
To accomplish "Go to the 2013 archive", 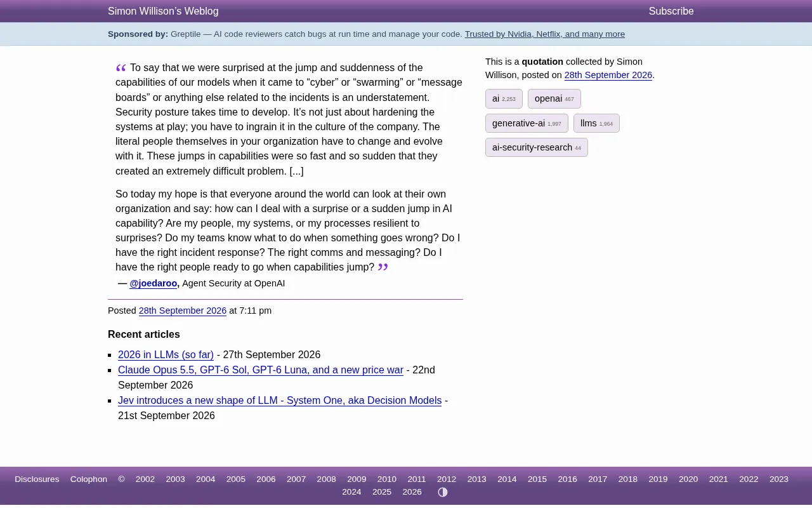I will pos(477,479).
